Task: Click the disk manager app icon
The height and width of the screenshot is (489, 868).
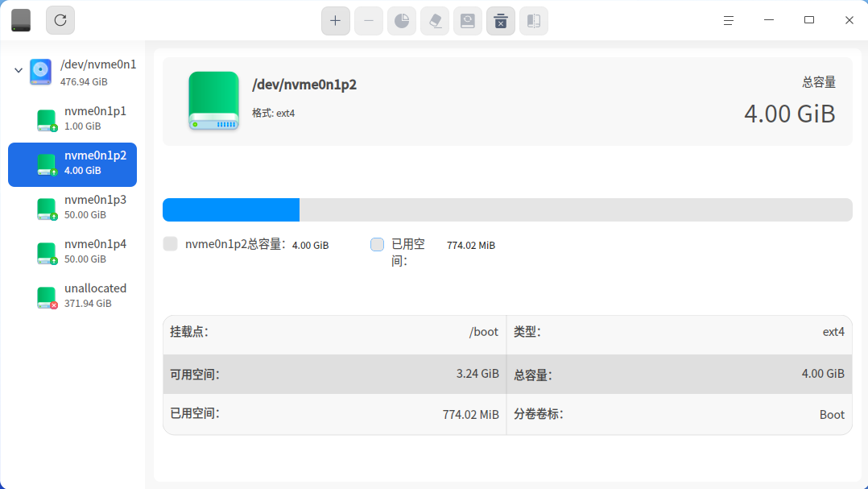Action: click(21, 20)
